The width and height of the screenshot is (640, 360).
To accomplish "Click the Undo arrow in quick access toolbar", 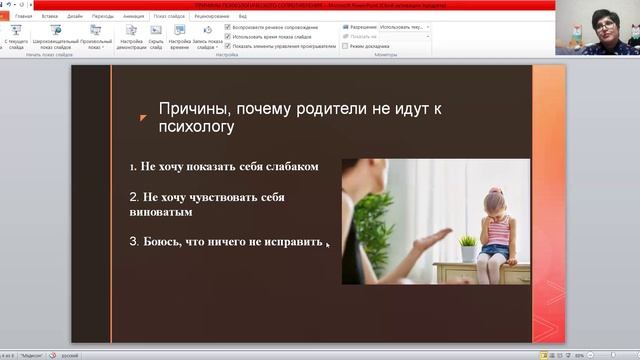I will (9, 4).
